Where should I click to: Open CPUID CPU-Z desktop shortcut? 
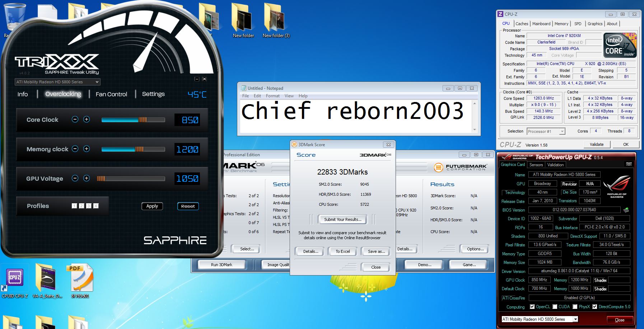[x=15, y=281]
